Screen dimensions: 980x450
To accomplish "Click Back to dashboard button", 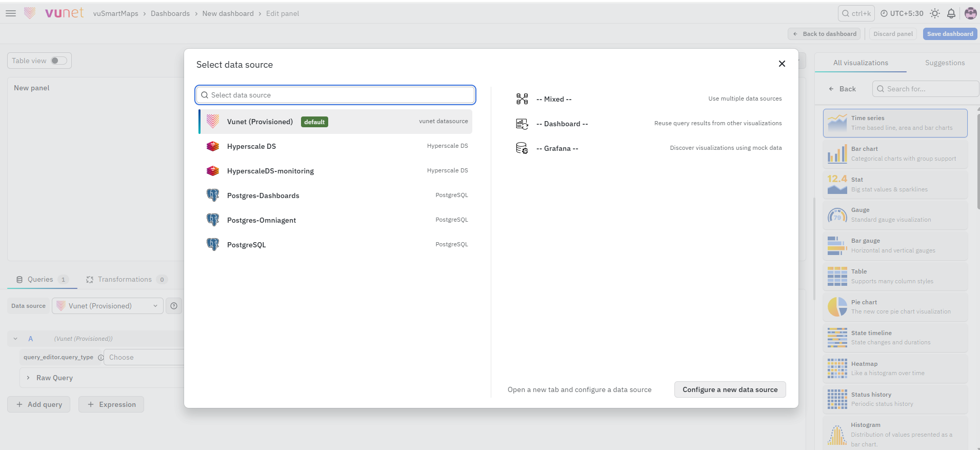I will pos(824,34).
